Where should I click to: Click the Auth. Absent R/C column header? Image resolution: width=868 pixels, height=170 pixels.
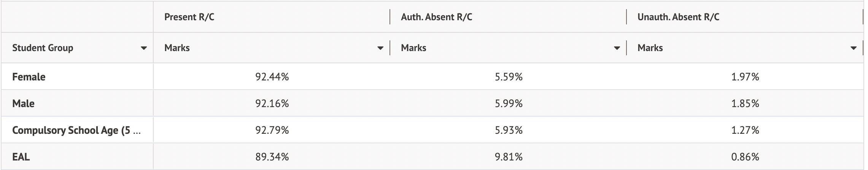(x=436, y=17)
